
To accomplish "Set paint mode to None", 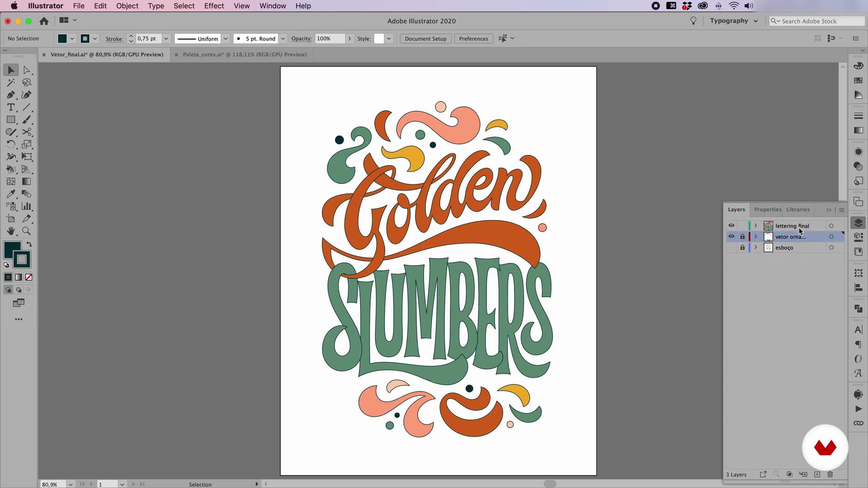I will pos(29,277).
